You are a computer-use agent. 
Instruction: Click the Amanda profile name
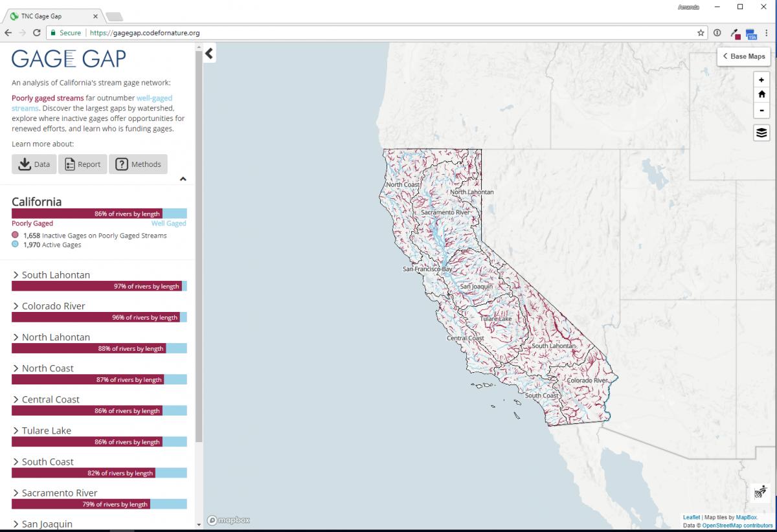coord(688,6)
